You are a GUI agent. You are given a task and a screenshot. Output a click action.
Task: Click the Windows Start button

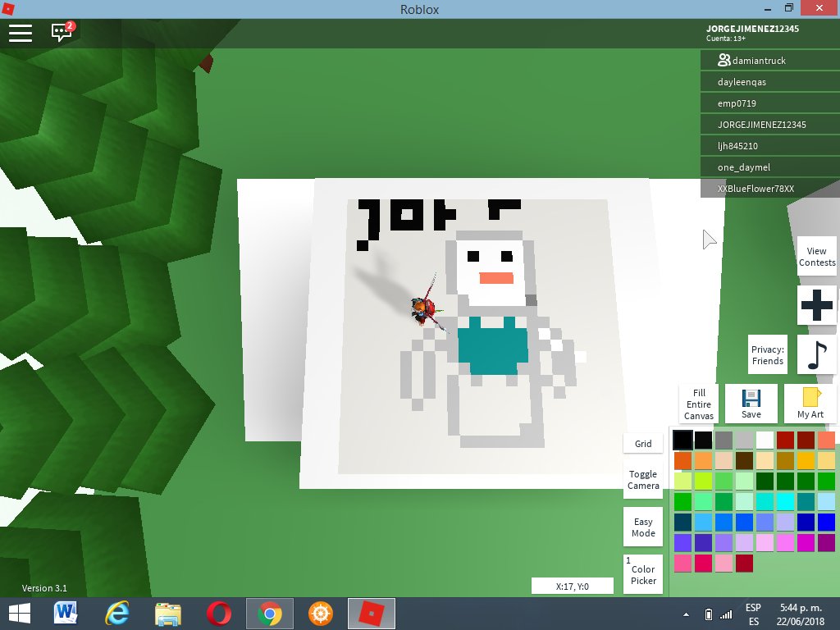point(20,614)
